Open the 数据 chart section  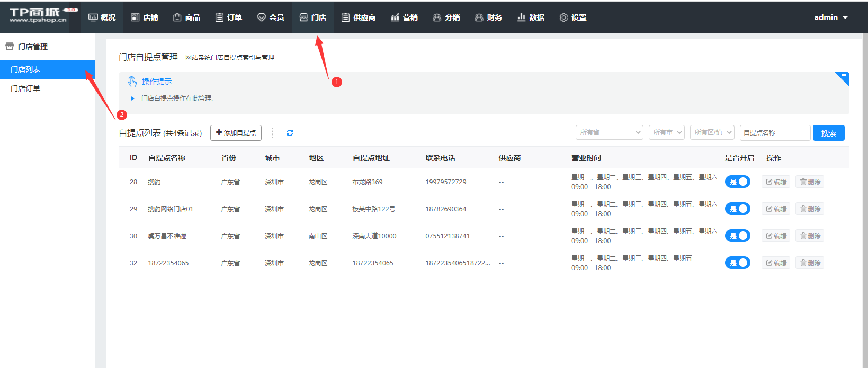(x=531, y=17)
